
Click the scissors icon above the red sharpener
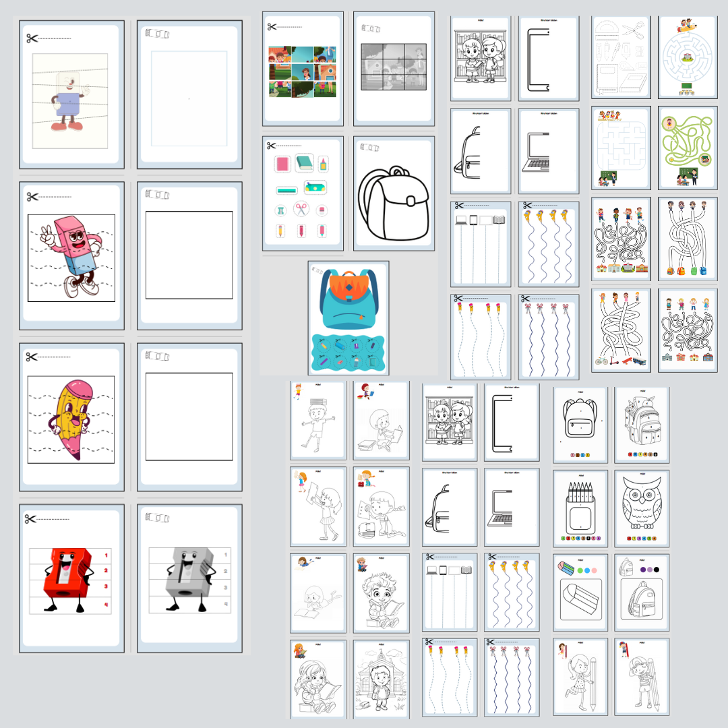31,518
